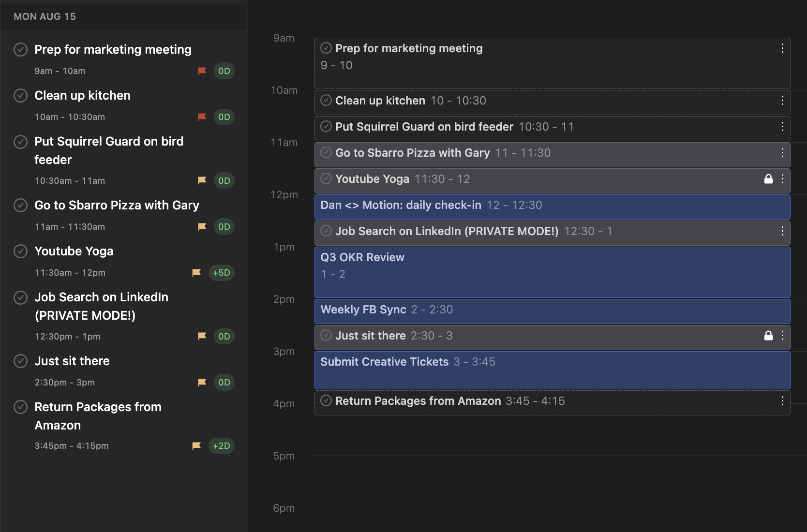Open the kebab menu on Put Squirrel Guard event

pos(782,127)
